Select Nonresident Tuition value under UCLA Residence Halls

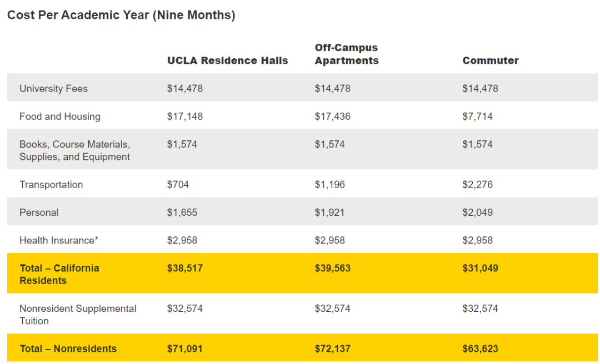click(x=185, y=308)
